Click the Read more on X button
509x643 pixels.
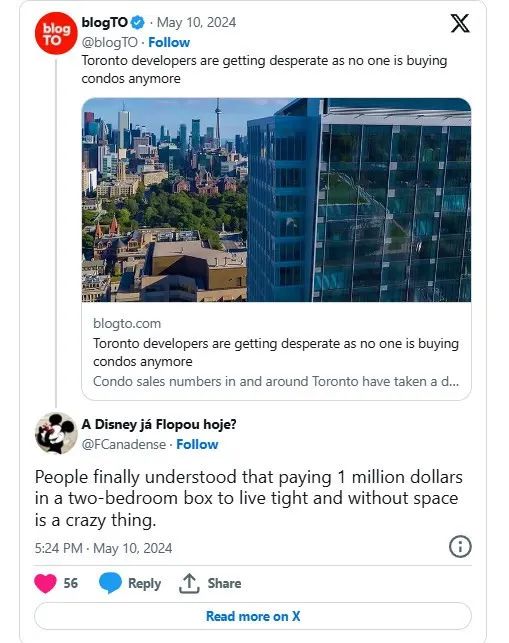(x=253, y=616)
